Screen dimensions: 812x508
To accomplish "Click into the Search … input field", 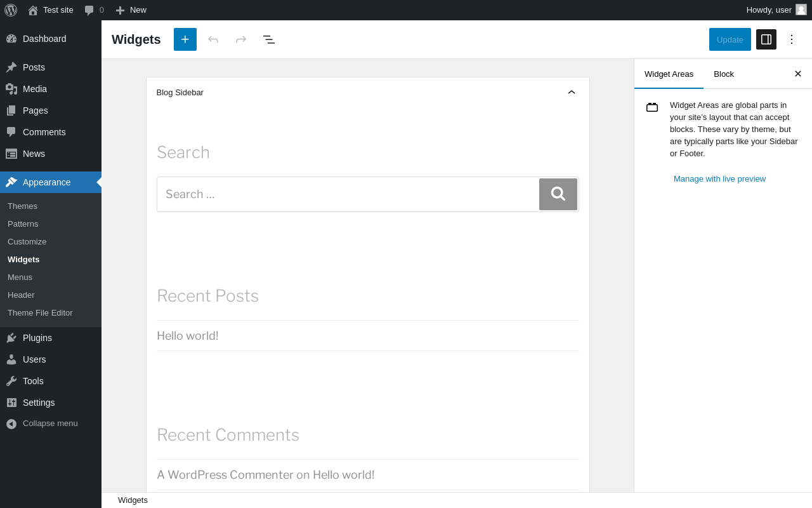I will click(x=348, y=194).
